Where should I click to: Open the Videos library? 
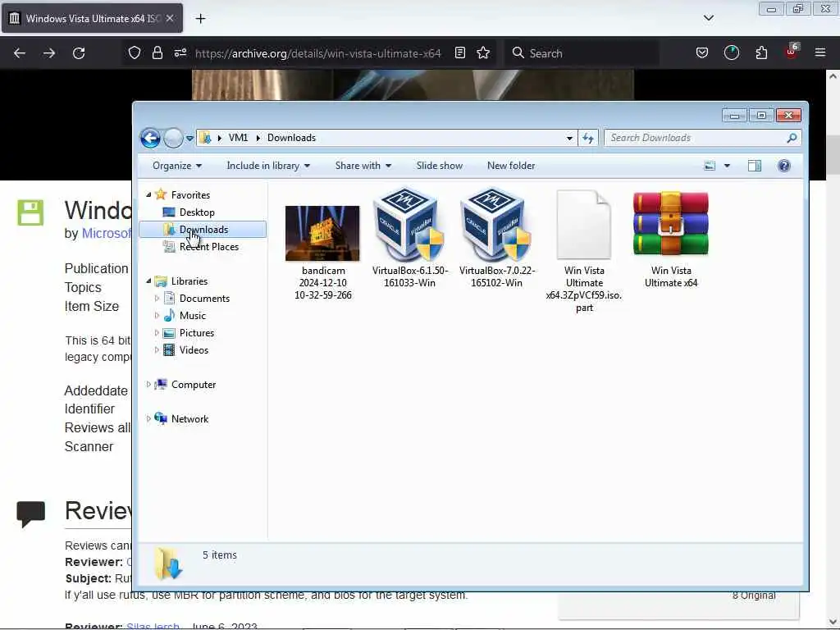(x=194, y=349)
